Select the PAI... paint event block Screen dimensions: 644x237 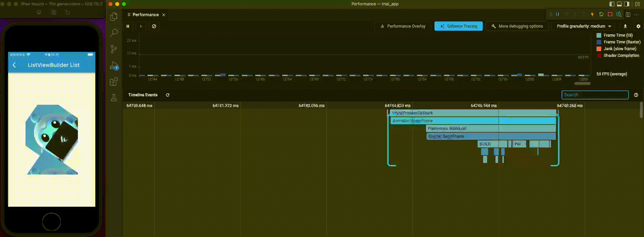click(519, 144)
